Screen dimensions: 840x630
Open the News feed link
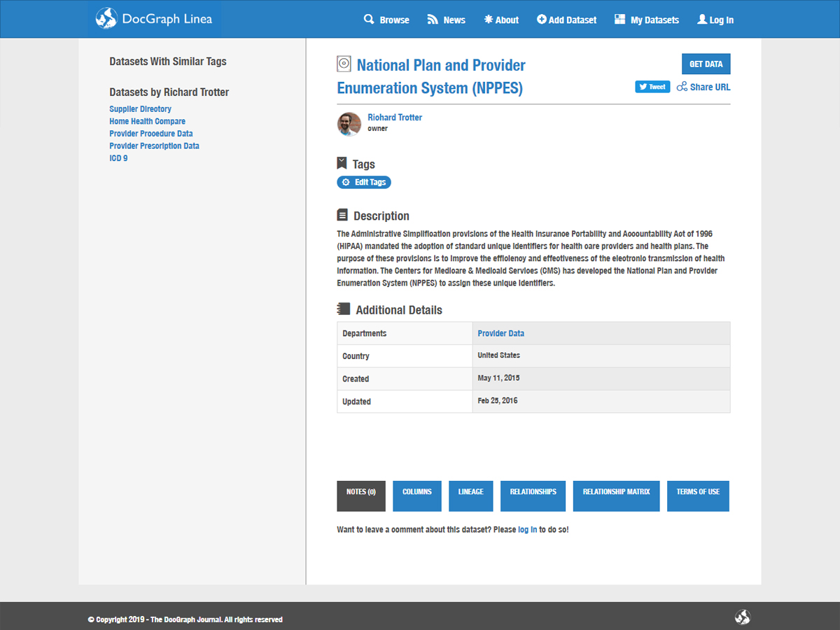tap(446, 20)
